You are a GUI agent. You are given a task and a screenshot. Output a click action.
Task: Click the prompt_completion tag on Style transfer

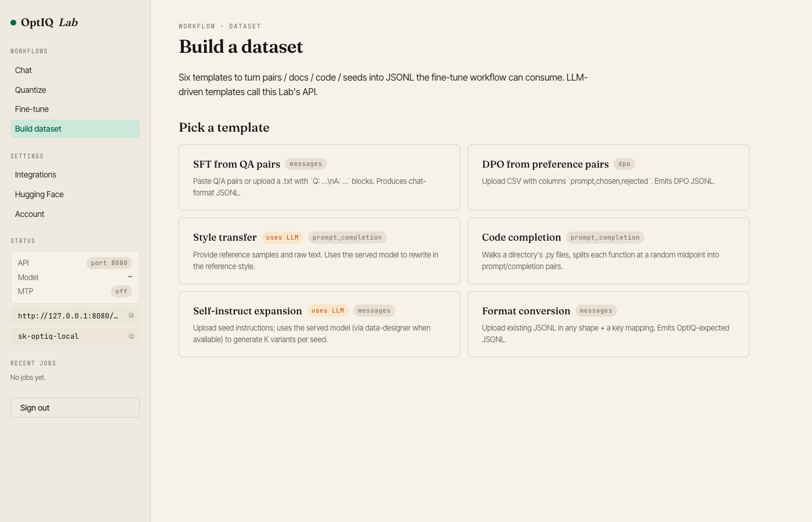[347, 238]
